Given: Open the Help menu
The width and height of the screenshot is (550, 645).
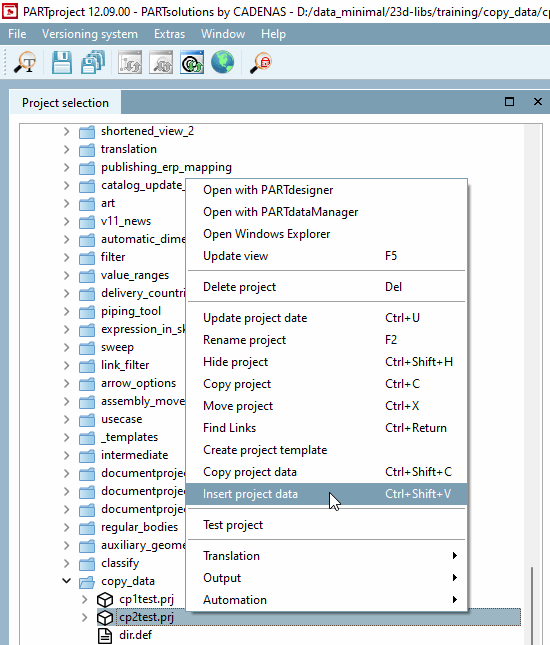Looking at the screenshot, I should [x=273, y=34].
